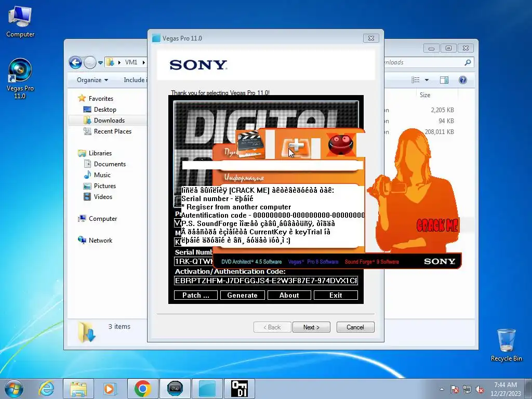This screenshot has height=399, width=532.
Task: Select Network in the navigation pane
Action: tap(100, 240)
